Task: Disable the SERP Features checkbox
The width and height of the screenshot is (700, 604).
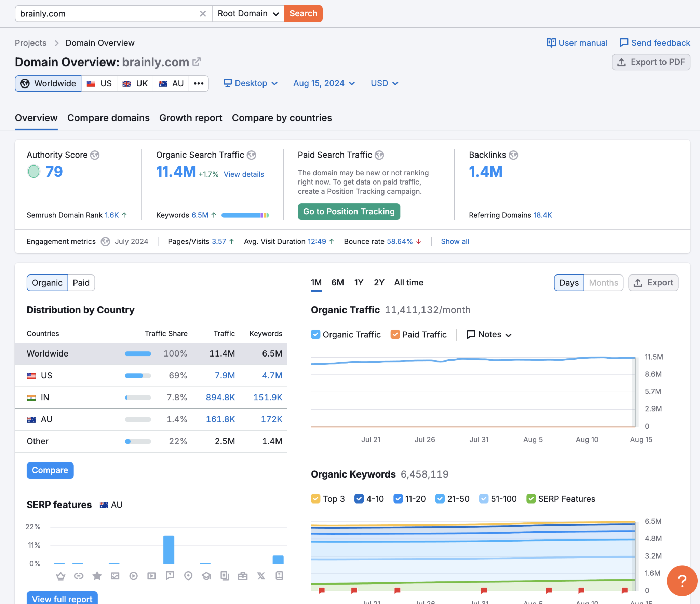Action: [x=531, y=499]
